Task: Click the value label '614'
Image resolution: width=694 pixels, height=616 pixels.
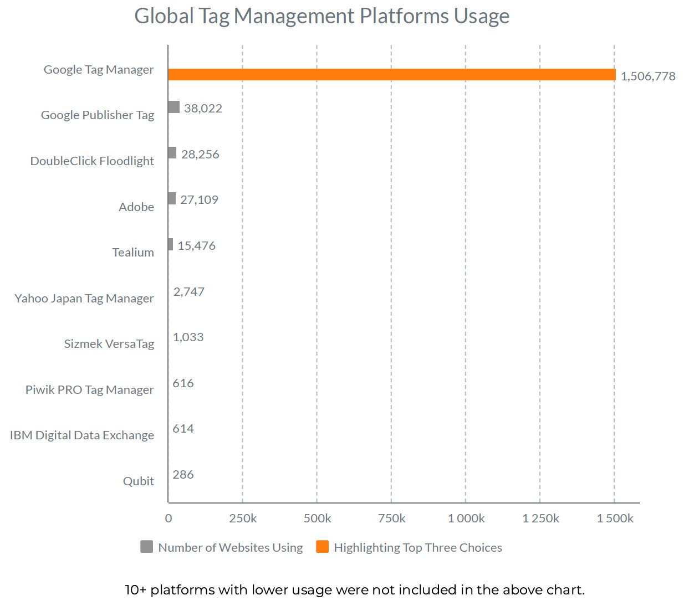Action: coord(183,429)
